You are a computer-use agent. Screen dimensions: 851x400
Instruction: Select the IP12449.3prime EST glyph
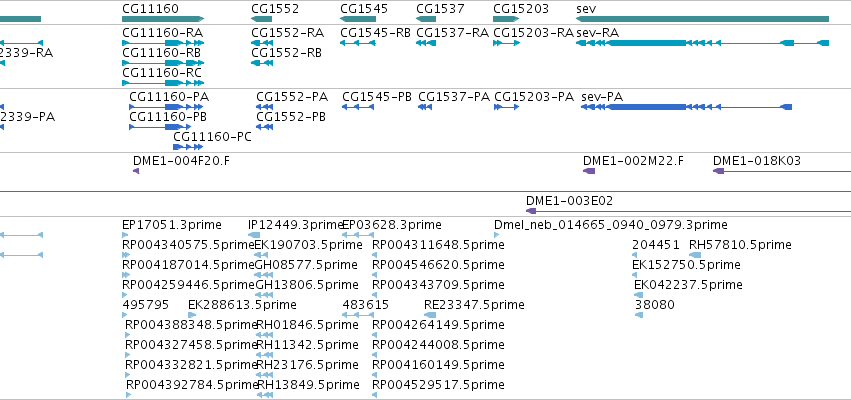click(254, 235)
